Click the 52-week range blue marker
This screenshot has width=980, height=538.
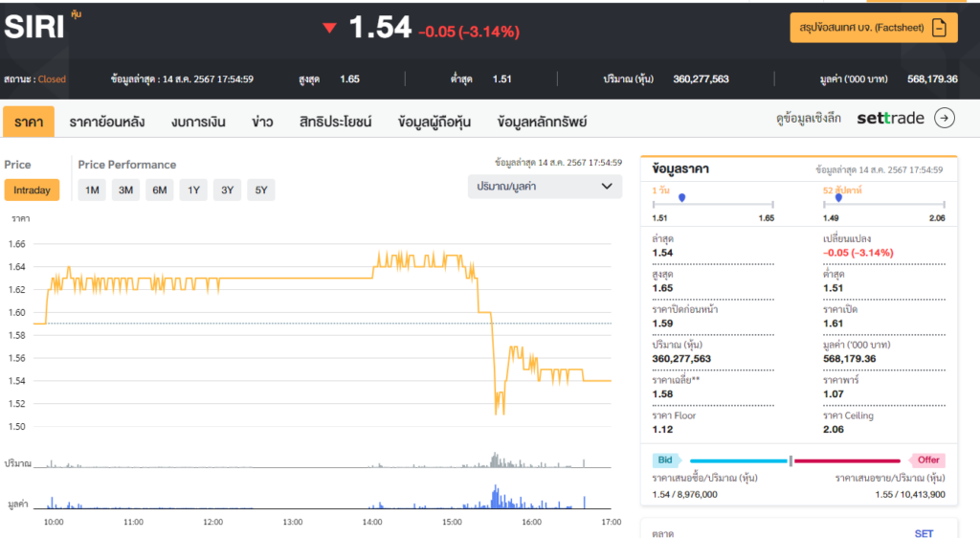838,197
